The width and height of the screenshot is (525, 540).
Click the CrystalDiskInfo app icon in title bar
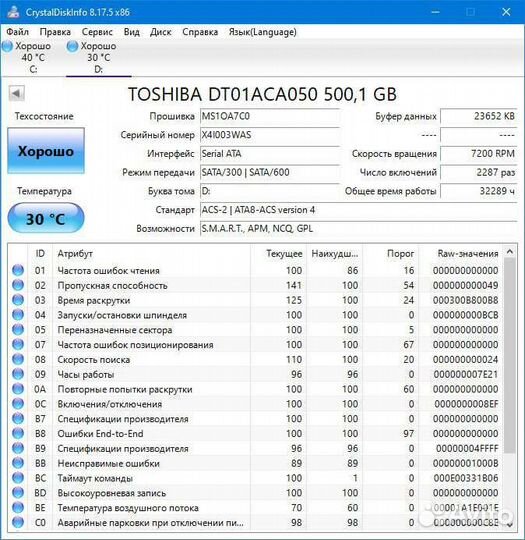(13, 12)
